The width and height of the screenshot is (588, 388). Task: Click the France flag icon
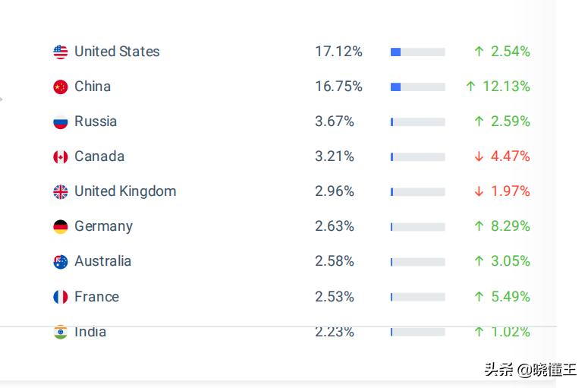coord(61,297)
